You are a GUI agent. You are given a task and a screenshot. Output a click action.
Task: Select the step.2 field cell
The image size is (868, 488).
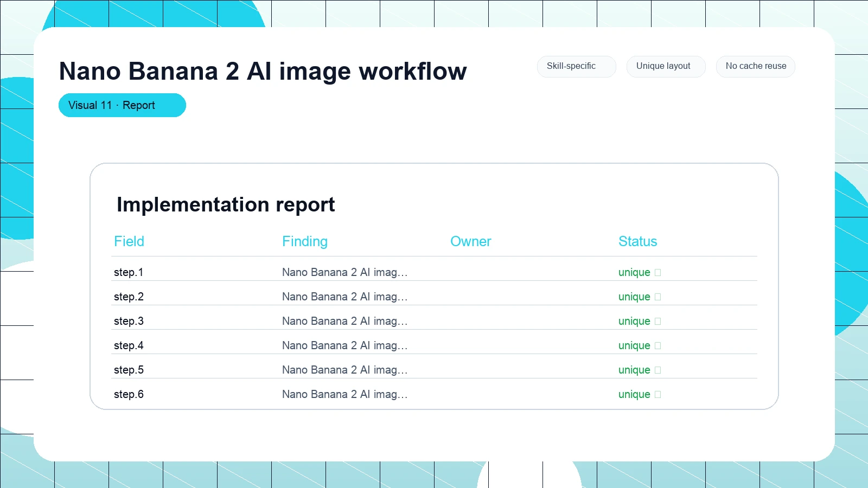click(x=129, y=297)
